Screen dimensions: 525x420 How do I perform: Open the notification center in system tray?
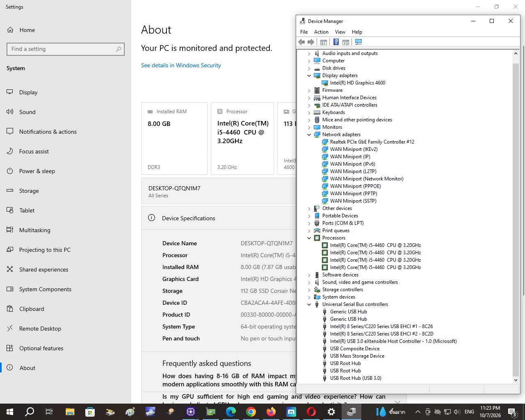tap(512, 412)
